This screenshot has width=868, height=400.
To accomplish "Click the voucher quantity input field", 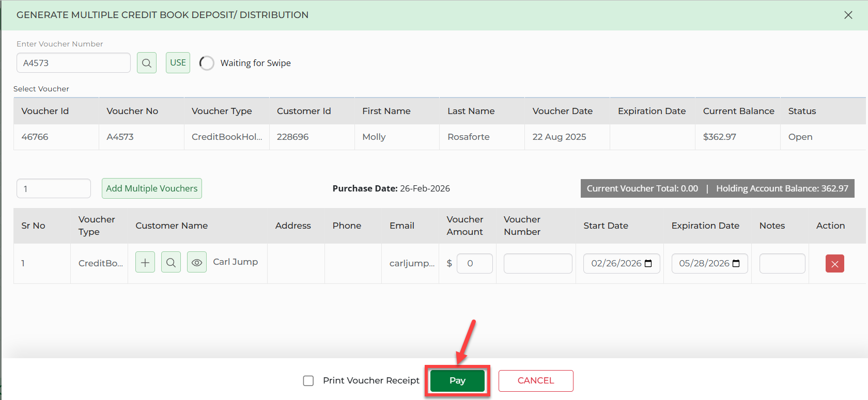I will pyautogui.click(x=54, y=188).
